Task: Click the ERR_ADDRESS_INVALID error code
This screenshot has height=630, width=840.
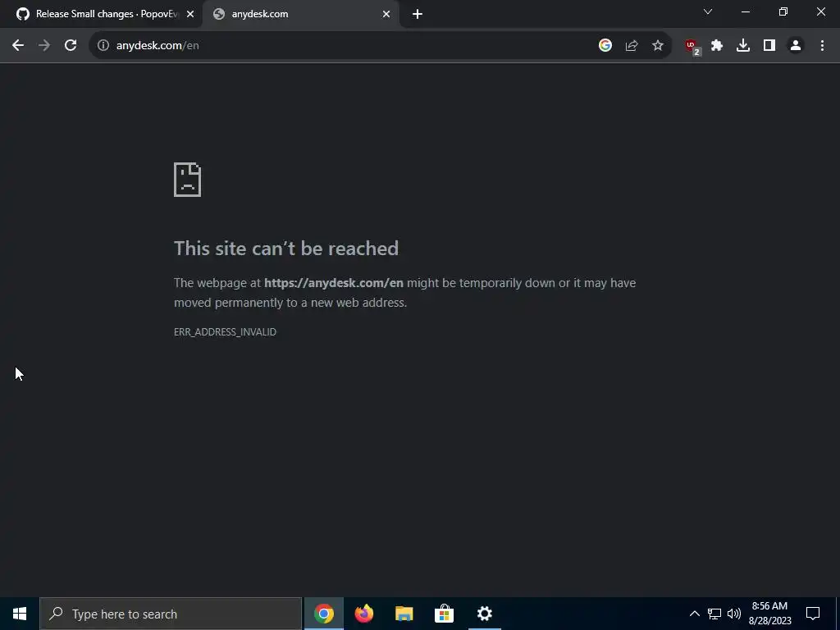Action: pos(225,332)
